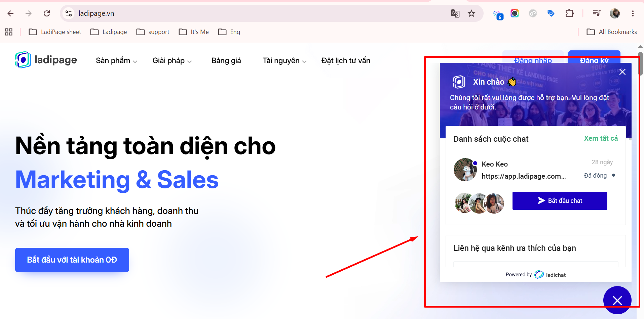Open the media controls icon
The width and height of the screenshot is (644, 319).
point(596,13)
